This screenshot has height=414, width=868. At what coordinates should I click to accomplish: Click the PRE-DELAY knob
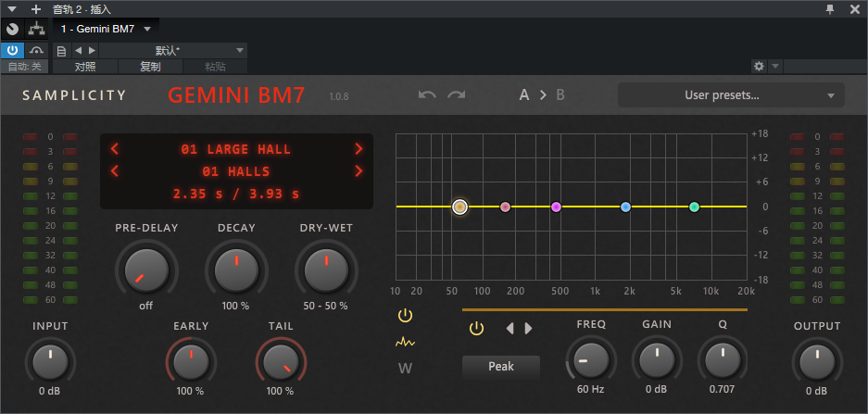tap(146, 270)
